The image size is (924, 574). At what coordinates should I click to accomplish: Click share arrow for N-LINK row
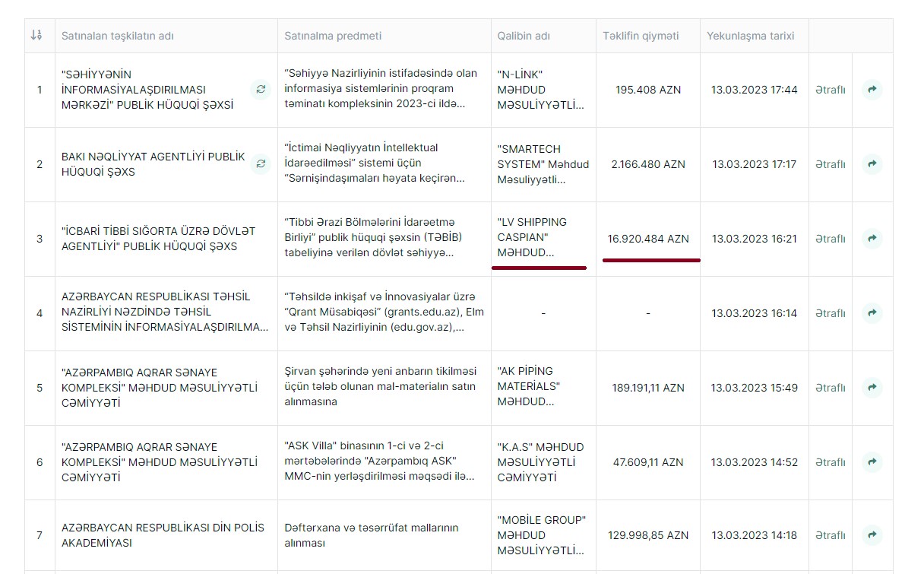point(872,90)
